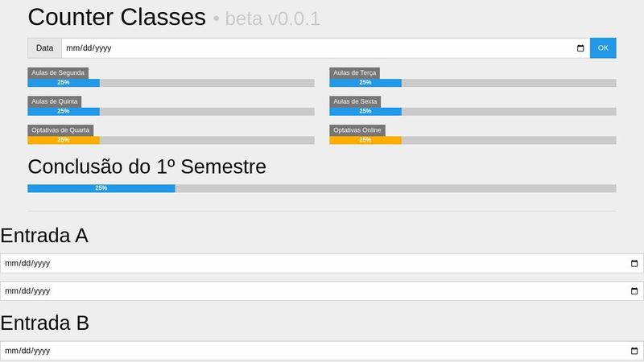Screen dimensions: 644x362
Task: Click the Data label addon
Action: 45,48
